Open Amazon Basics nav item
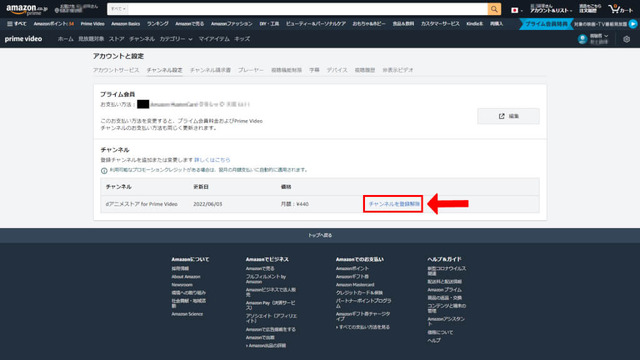Viewport: 640px width, 360px height. tap(125, 24)
